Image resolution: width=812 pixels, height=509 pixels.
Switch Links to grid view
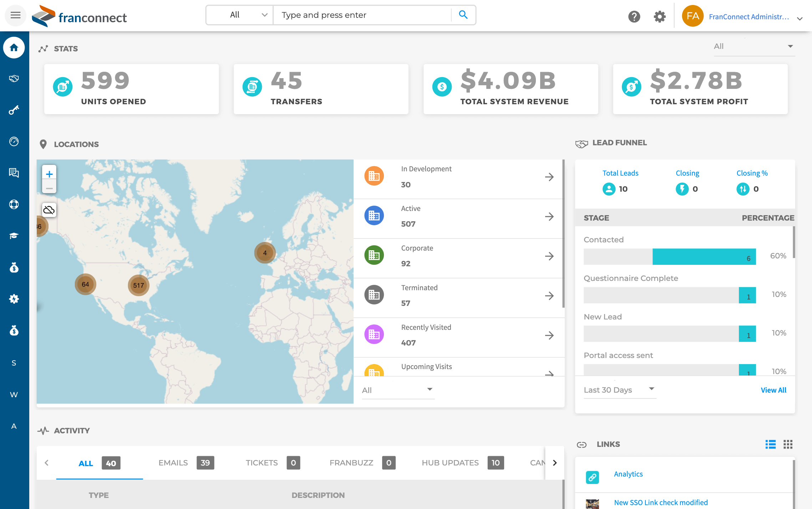click(x=788, y=444)
